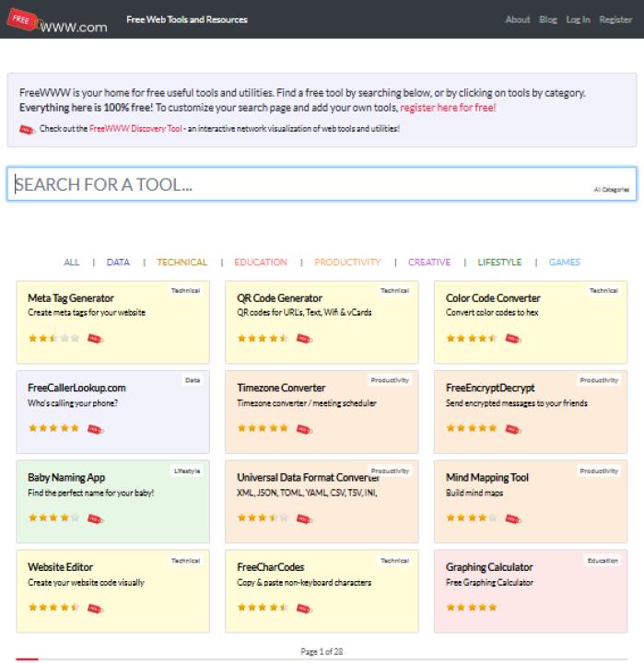The width and height of the screenshot is (644, 663).
Task: Open the FreeWWW Discovery Tool link
Action: pyautogui.click(x=135, y=129)
